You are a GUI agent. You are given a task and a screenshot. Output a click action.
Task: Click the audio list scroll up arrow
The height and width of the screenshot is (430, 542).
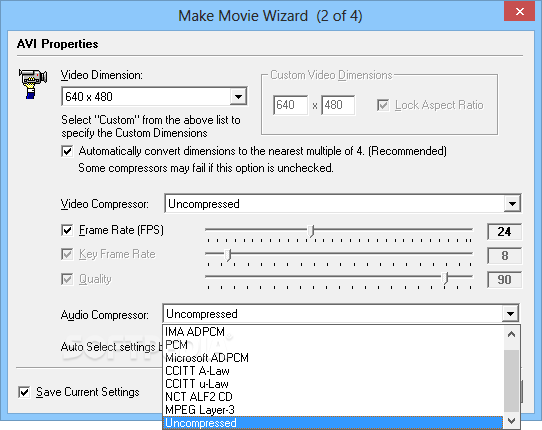tap(512, 334)
